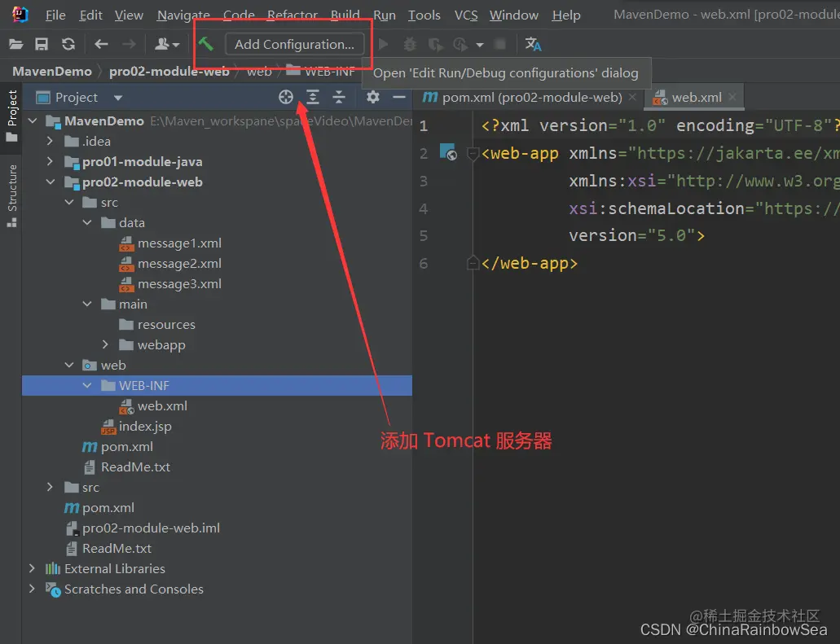Click the IntelliJ IDEA logo icon
The width and height of the screenshot is (840, 644).
[20, 15]
